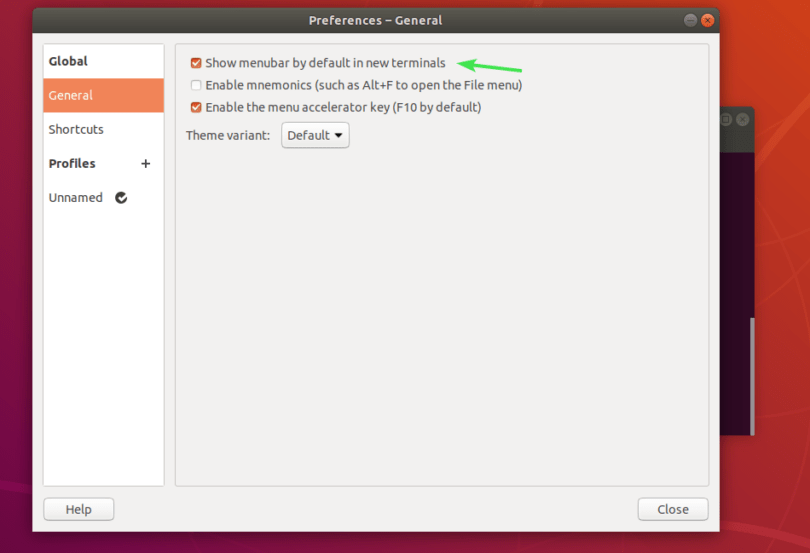
Task: Click the Help button
Action: point(79,510)
